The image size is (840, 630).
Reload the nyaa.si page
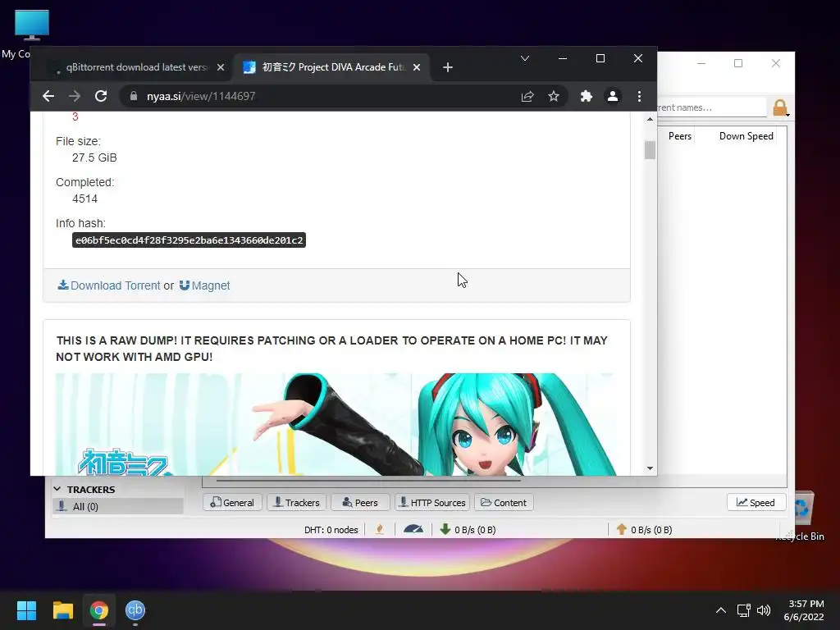[x=101, y=97]
